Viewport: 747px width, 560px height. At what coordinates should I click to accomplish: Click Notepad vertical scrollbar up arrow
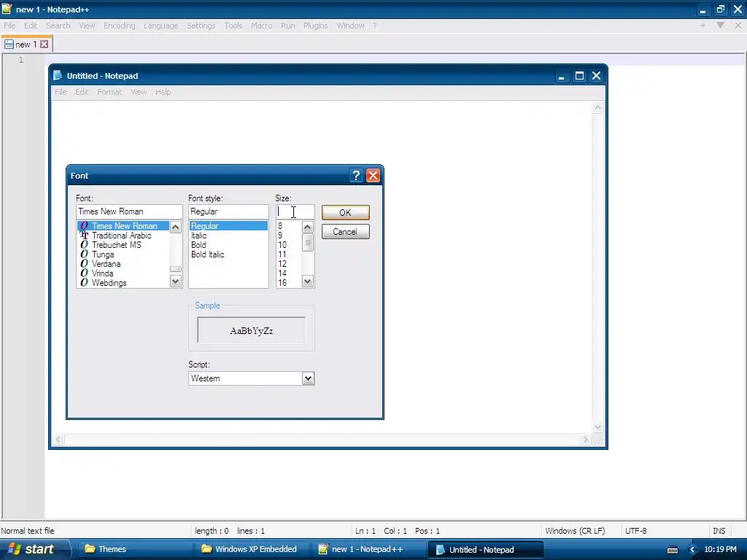597,108
